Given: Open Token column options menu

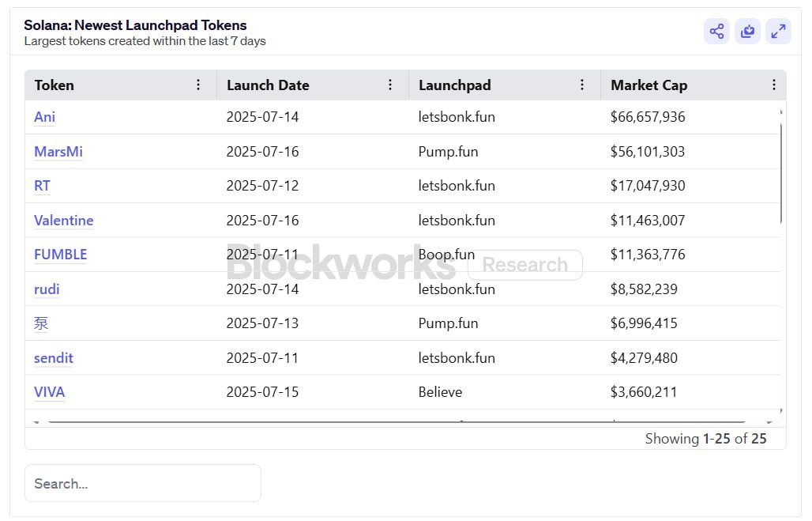Looking at the screenshot, I should pos(198,85).
